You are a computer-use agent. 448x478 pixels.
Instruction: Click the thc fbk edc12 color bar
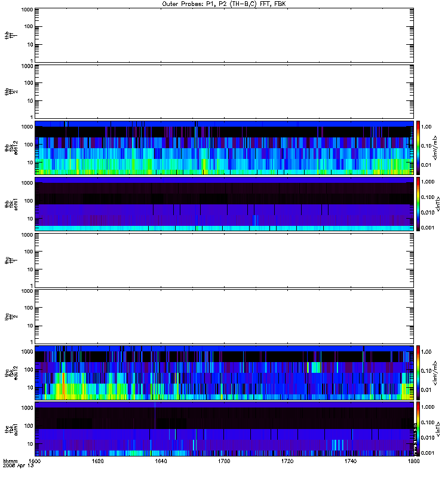pos(418,372)
